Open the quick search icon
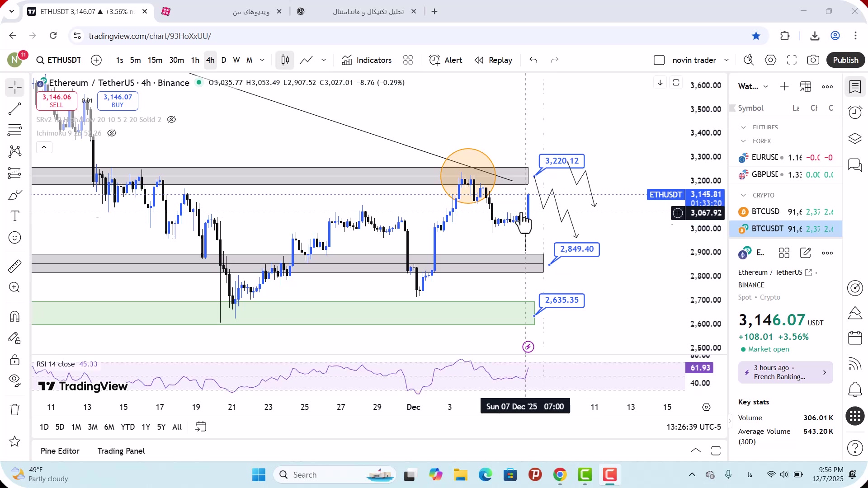Screen dimensions: 868x488 pyautogui.click(x=749, y=60)
